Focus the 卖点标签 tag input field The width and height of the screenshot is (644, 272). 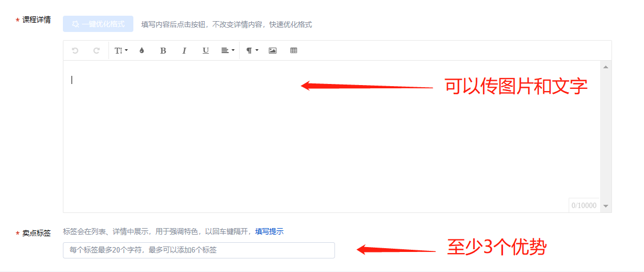tap(199, 250)
